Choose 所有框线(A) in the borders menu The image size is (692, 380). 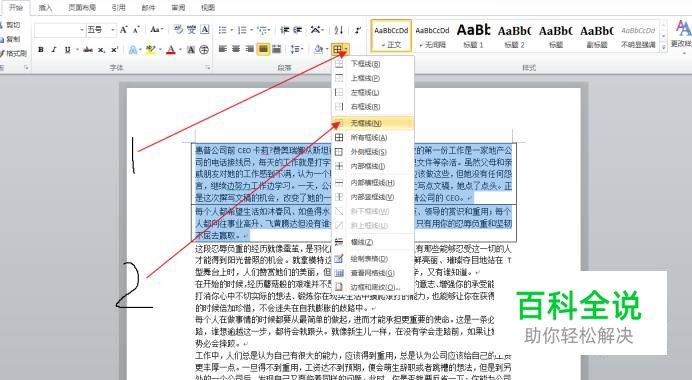click(373, 138)
